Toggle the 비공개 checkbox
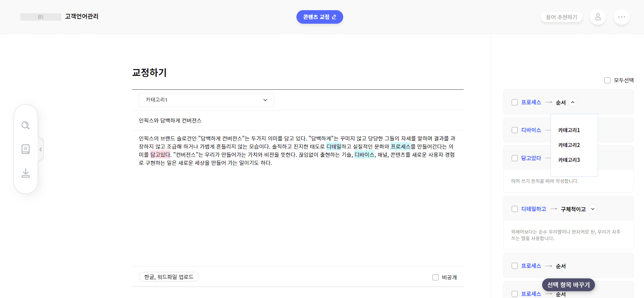 [436, 277]
